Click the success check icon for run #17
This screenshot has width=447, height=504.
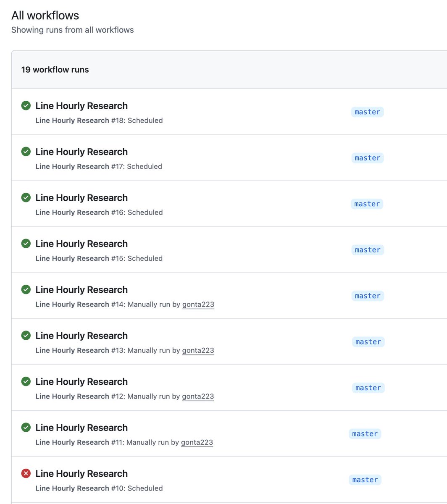pyautogui.click(x=26, y=152)
